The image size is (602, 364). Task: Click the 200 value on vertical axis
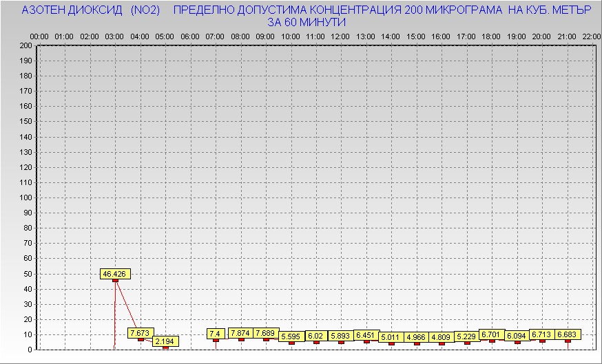tap(25, 45)
